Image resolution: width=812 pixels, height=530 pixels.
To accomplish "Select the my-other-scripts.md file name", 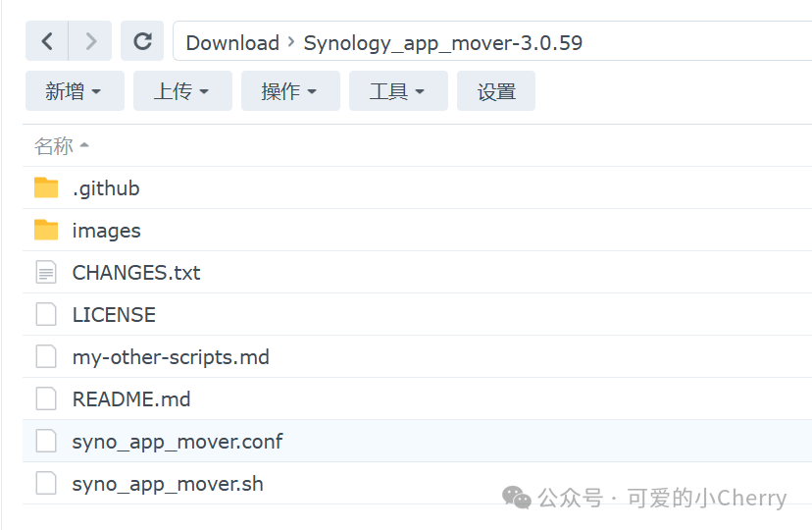I will [x=171, y=357].
